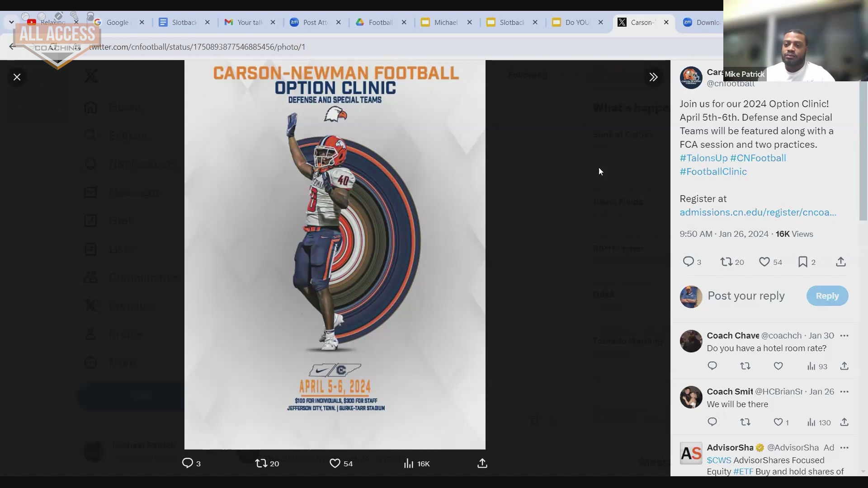Click the browser back arrow
This screenshot has height=488, width=868.
tap(12, 47)
